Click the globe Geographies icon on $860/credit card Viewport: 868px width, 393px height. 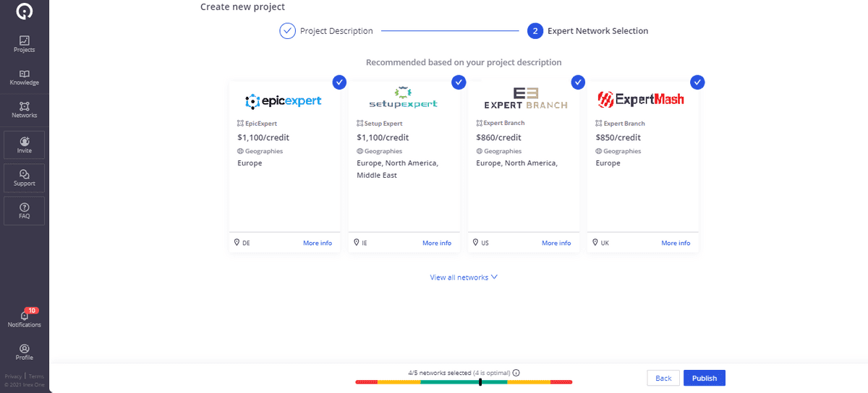(479, 151)
